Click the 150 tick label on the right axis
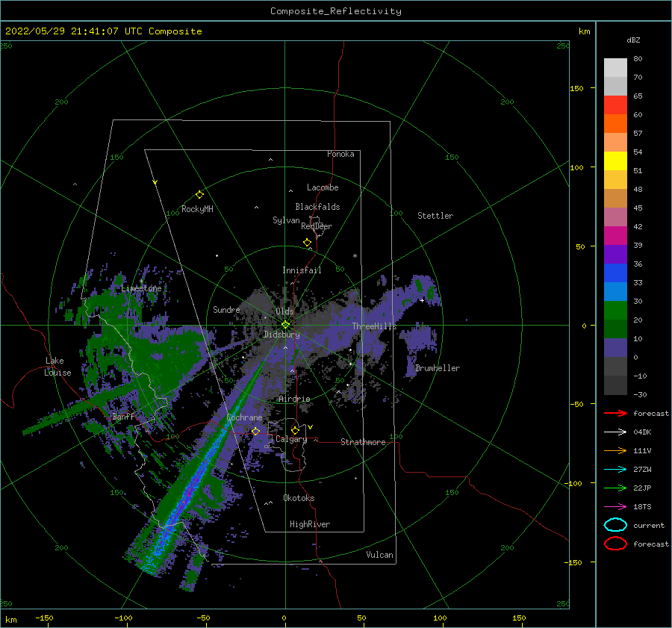The image size is (672, 628). [x=576, y=88]
